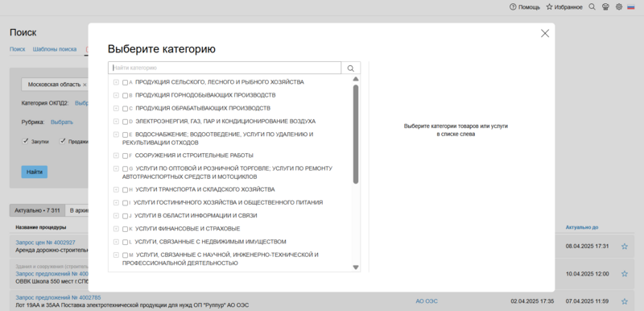
Task: Open the АО ОЭС organizer link
Action: click(427, 301)
